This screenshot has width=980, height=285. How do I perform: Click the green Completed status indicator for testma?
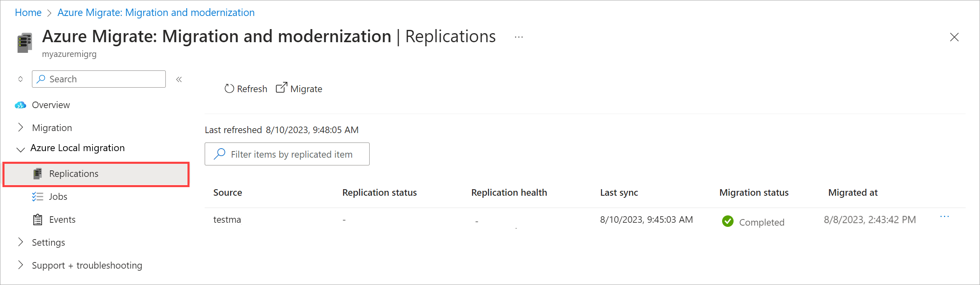pos(728,221)
